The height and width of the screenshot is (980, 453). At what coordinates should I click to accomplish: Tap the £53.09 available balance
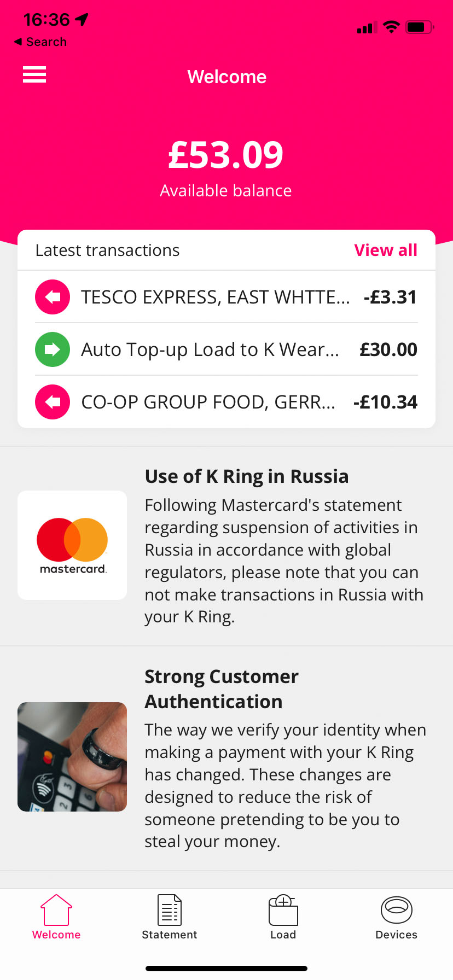[226, 155]
